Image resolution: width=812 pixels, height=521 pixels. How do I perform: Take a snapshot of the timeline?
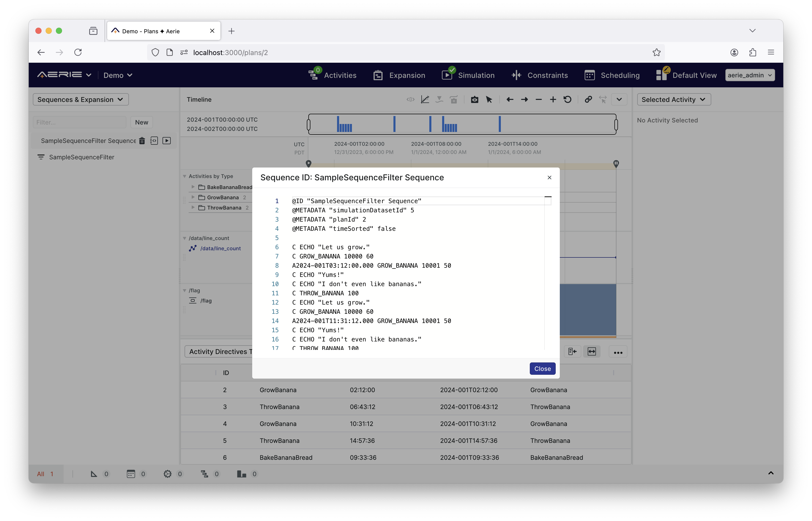pyautogui.click(x=474, y=99)
